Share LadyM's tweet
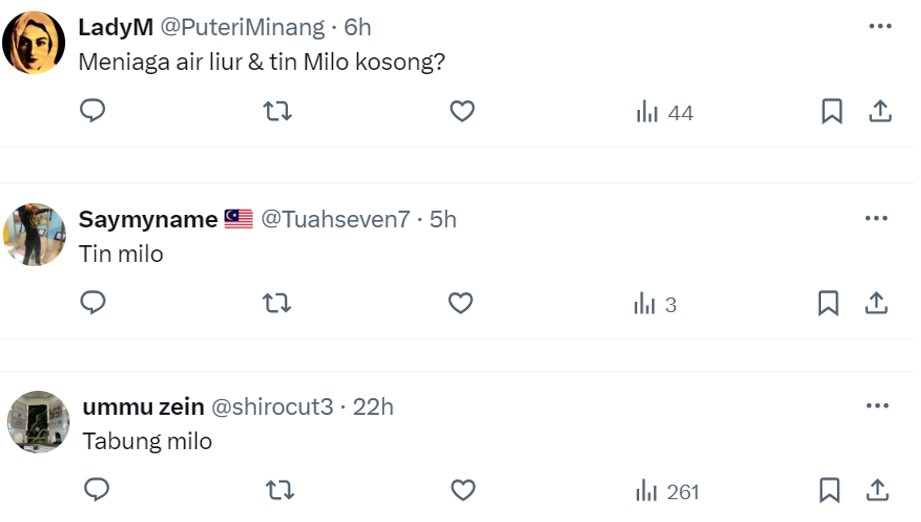Viewport: 921px width, 522px height. [880, 111]
